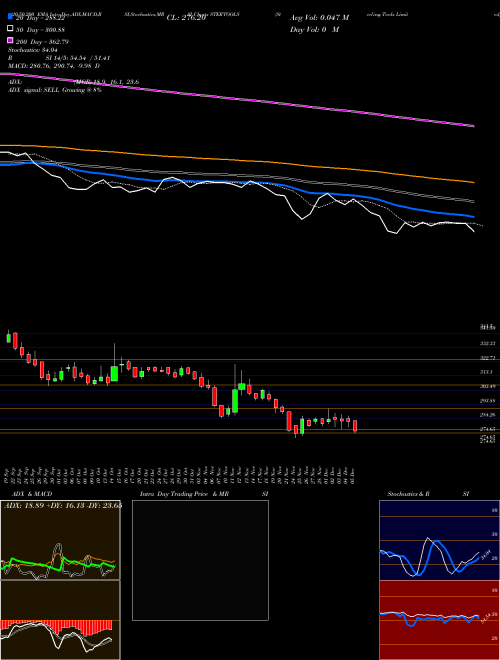Click the 'Stochastics: 34.04' reading
500x660 pixels.
[32, 50]
